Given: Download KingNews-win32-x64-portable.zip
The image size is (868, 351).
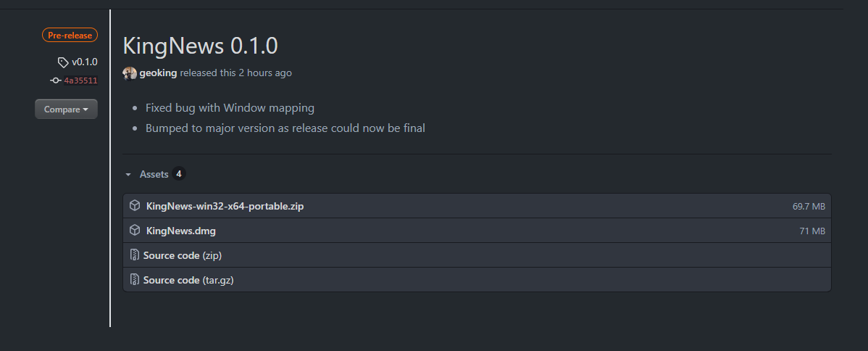Looking at the screenshot, I should coord(225,206).
